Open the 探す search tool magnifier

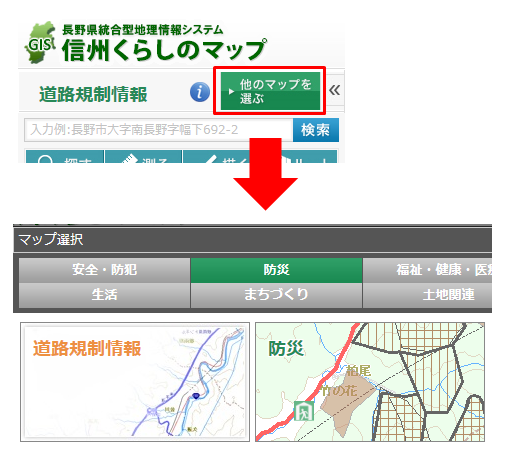[x=65, y=157]
